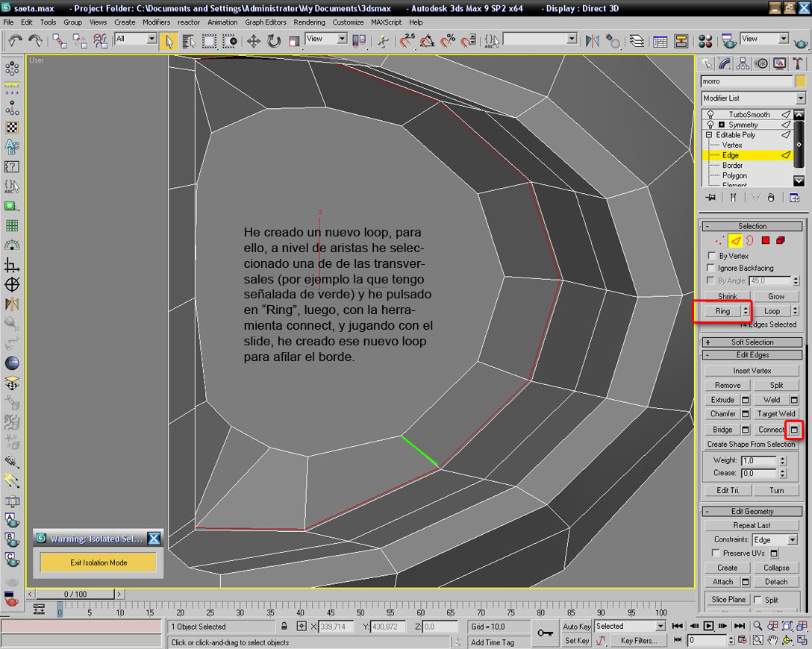This screenshot has width=812, height=649.
Task: Click the Redo arrow icon
Action: [x=35, y=40]
